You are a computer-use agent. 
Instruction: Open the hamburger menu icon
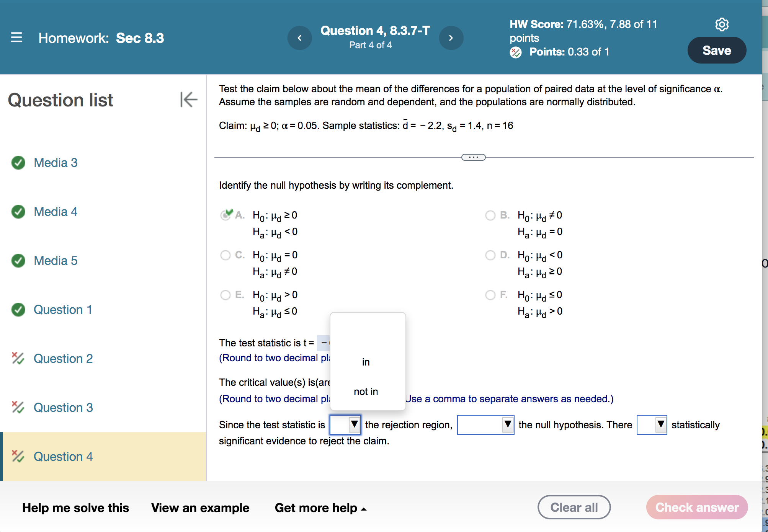(x=16, y=38)
